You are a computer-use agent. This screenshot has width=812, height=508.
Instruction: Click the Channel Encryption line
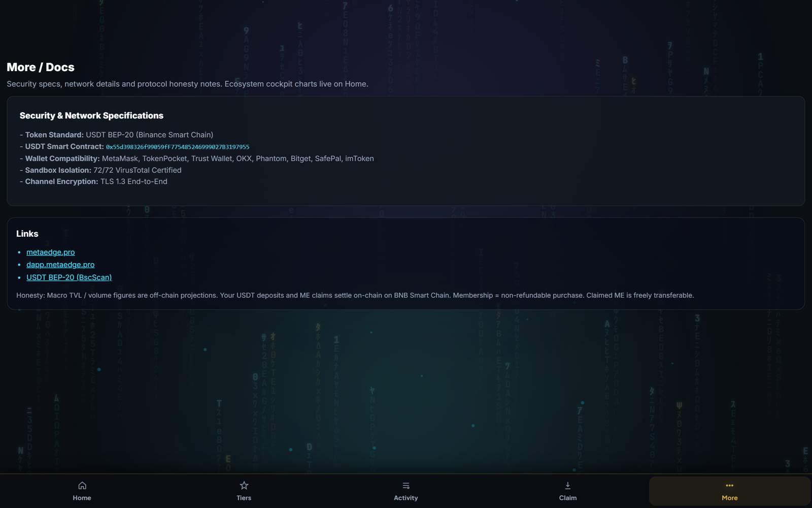point(93,181)
